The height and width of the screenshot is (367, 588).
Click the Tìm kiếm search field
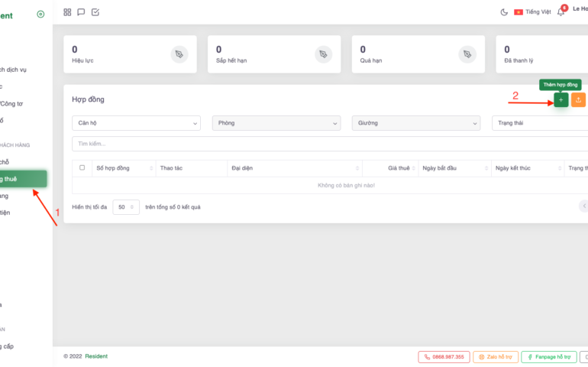[x=328, y=144]
